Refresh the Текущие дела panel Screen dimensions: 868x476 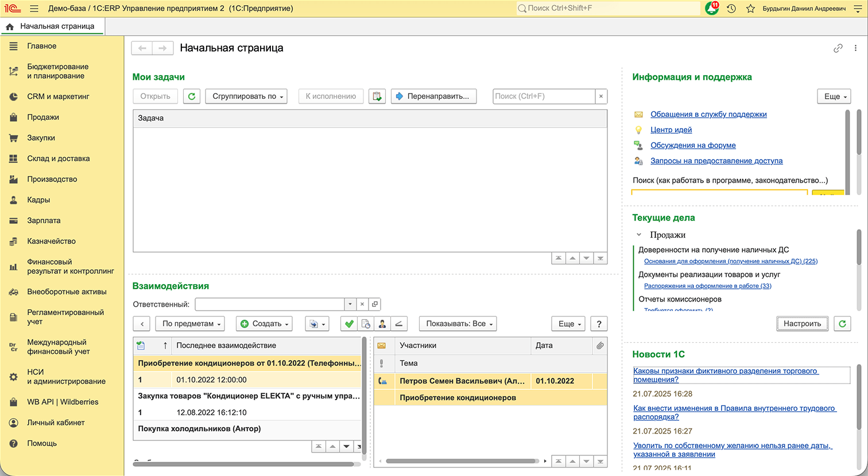pos(842,323)
